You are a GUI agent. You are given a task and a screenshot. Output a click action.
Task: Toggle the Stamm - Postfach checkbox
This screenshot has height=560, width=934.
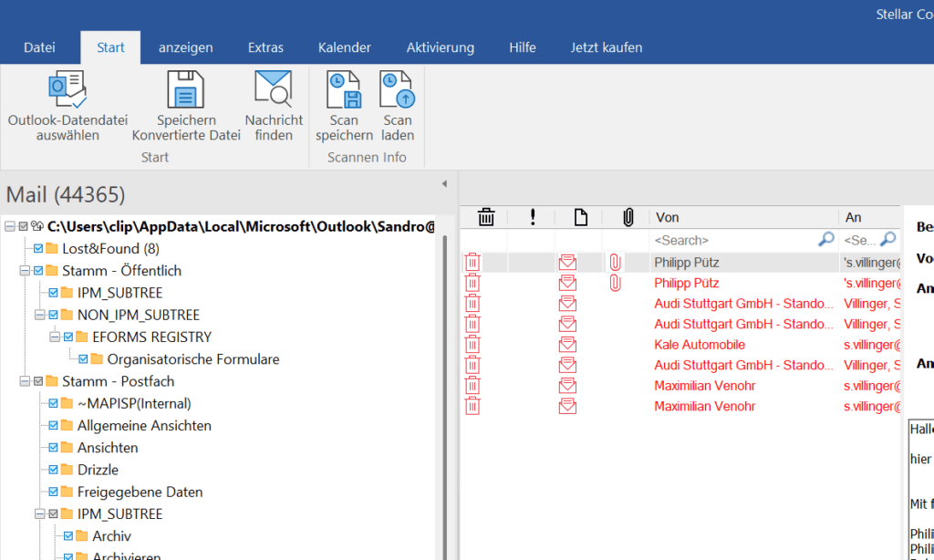pos(38,381)
